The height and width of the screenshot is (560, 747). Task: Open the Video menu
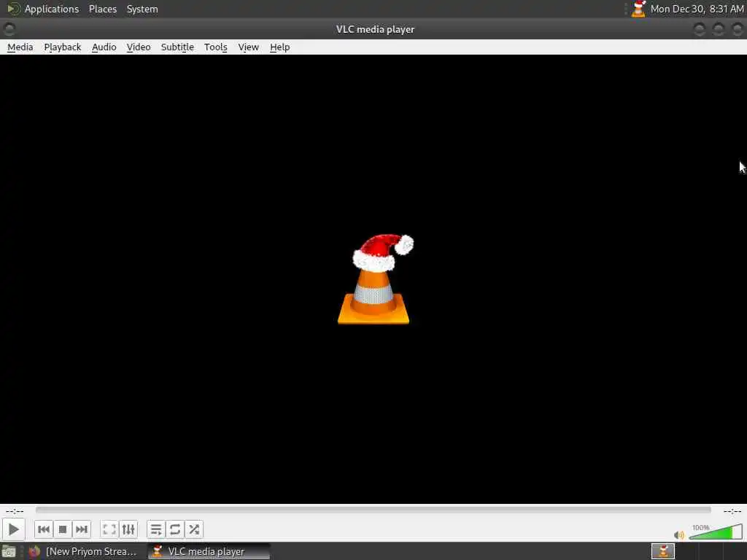[x=139, y=47]
